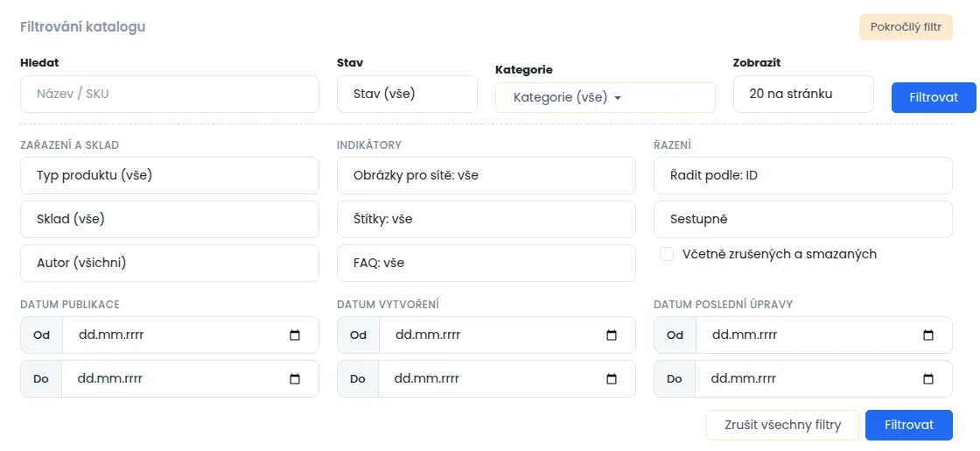Click the top Filtrovat button beside Zobrazit

934,97
